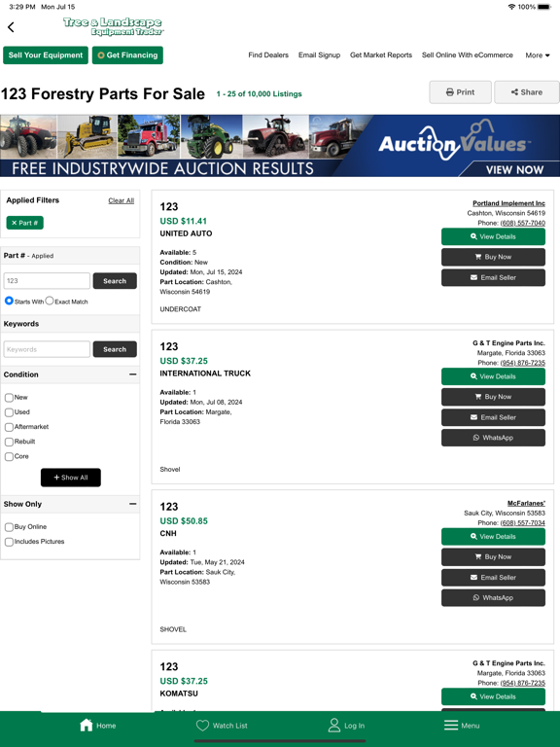Screen dimensions: 560x747
Task: Call G & T Engine Parts phone in INTERNATIONAL TRUCK listing
Action: [x=522, y=363]
